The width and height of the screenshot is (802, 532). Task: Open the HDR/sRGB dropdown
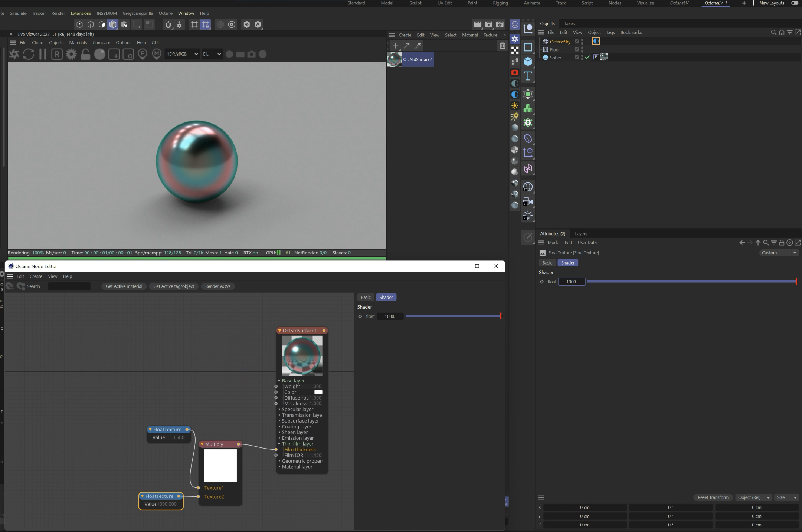(182, 54)
